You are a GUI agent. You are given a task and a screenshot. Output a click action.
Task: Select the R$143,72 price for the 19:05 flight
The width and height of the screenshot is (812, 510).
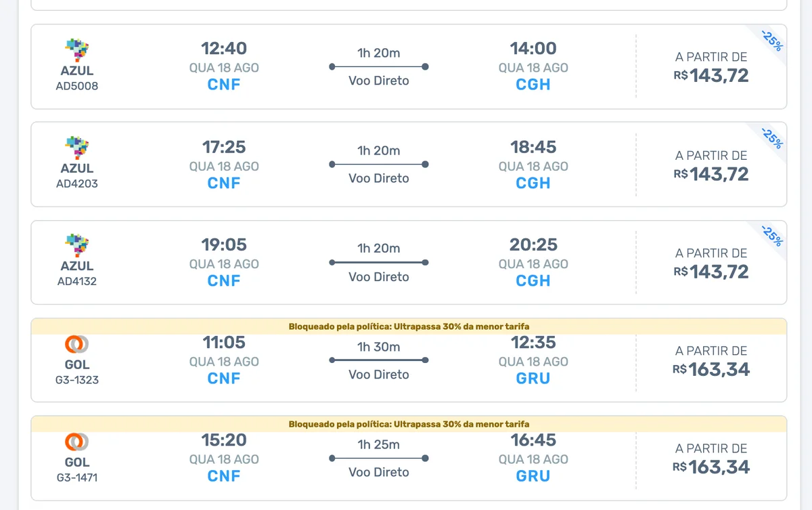(711, 272)
